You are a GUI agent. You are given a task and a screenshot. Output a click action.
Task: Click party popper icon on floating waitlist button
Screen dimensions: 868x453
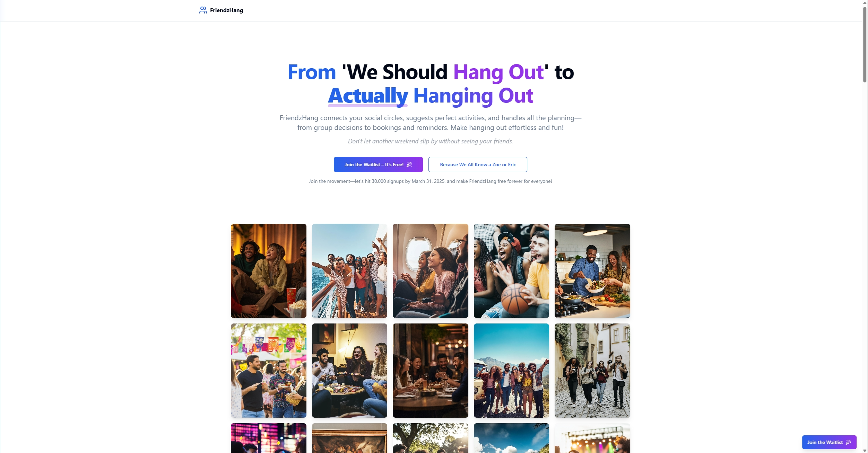(848, 442)
